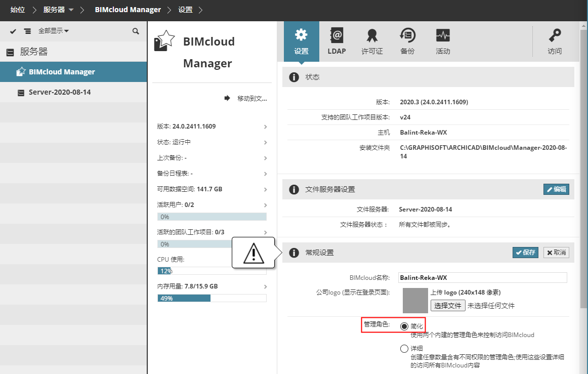Screen dimensions: 588x374
Task: Open dropdown arrow next to 服务器 breadcrumb
Action: coord(71,10)
